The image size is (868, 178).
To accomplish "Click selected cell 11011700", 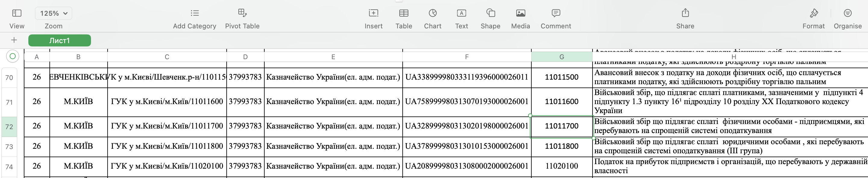I will pyautogui.click(x=562, y=126).
